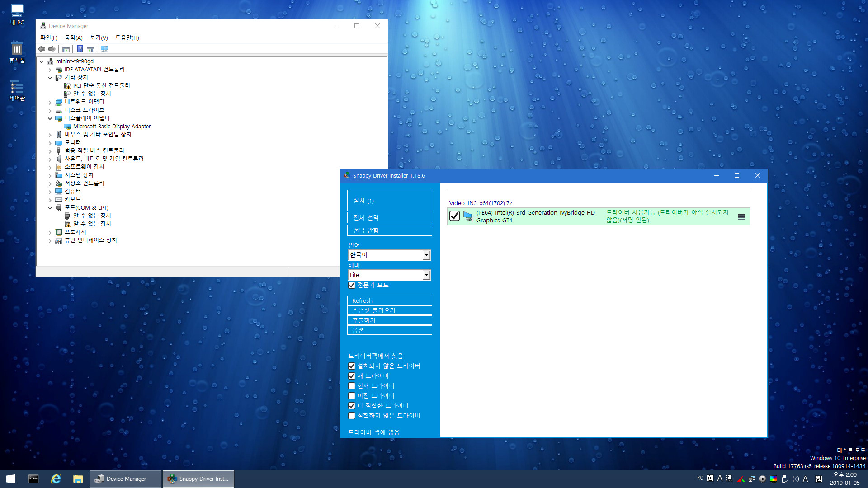
Task: Uncheck the Intel IvyBridge HD Graphics driver checkbox
Action: tap(454, 216)
